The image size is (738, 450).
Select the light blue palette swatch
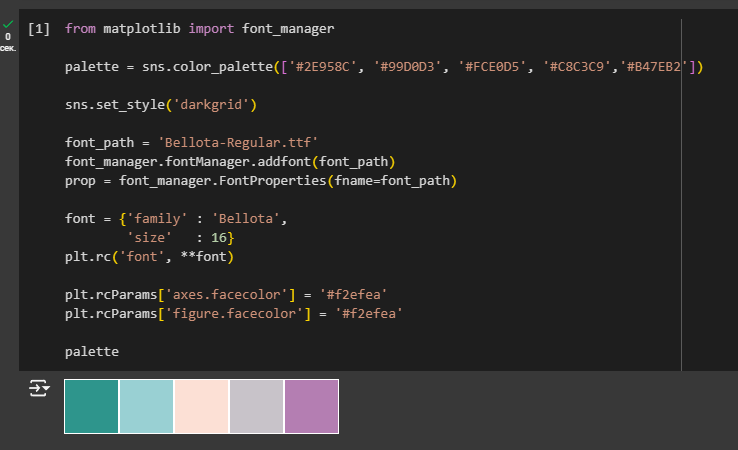click(147, 406)
